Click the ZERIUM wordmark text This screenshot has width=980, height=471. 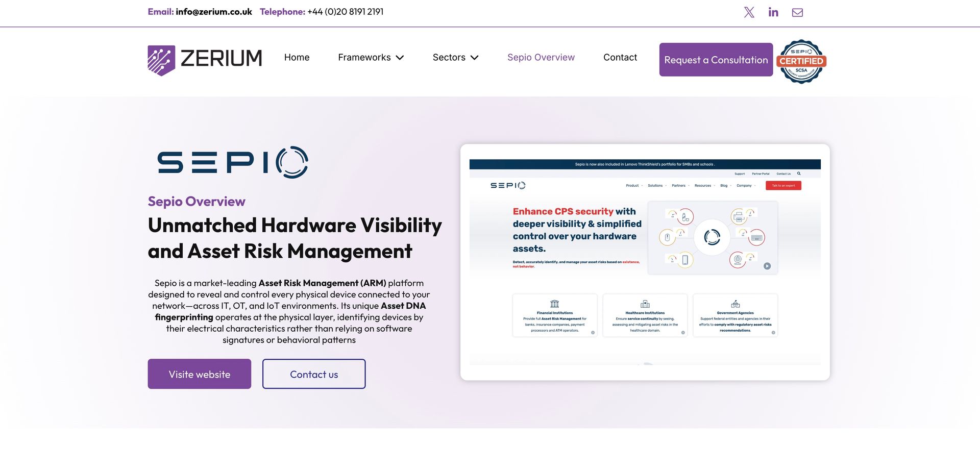[221, 58]
